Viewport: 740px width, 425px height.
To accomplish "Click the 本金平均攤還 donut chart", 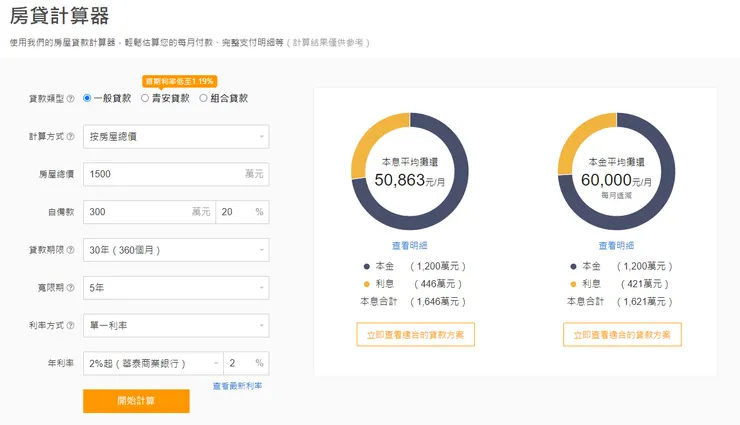I will [x=617, y=172].
